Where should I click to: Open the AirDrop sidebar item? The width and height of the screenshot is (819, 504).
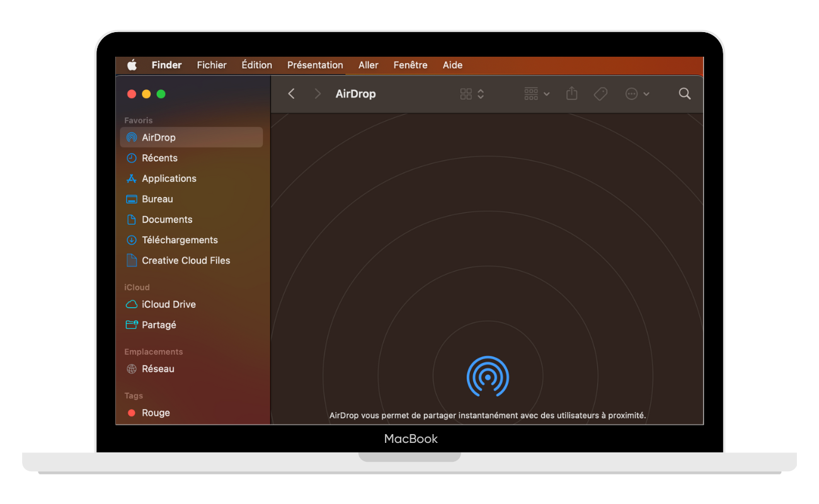159,137
